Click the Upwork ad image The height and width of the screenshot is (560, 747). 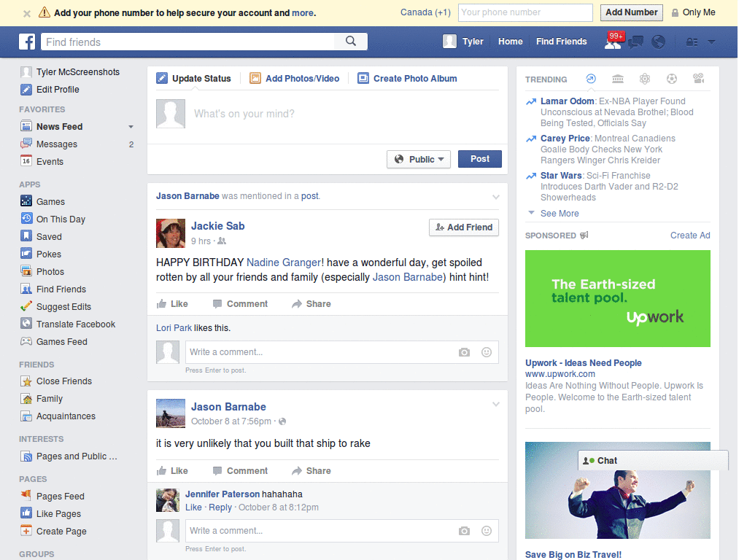tap(617, 298)
